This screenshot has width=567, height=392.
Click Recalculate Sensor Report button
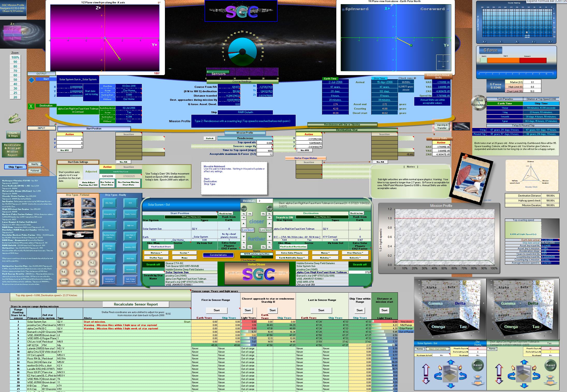click(136, 304)
